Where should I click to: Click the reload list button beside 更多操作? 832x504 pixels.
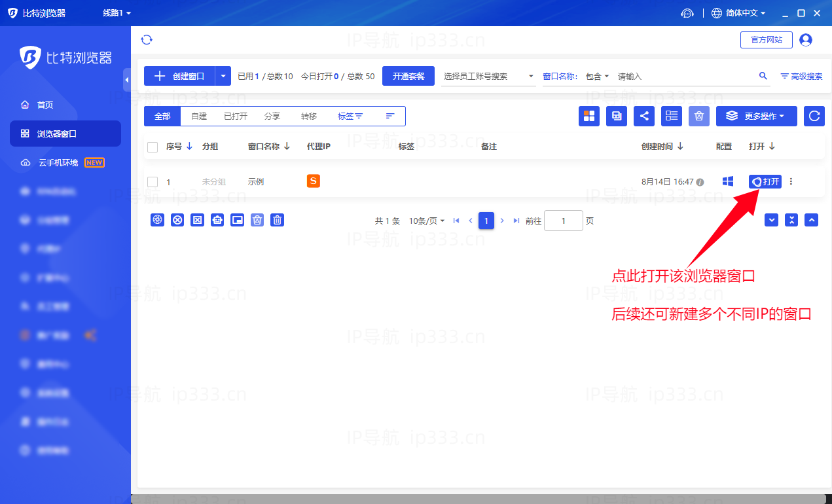(814, 116)
